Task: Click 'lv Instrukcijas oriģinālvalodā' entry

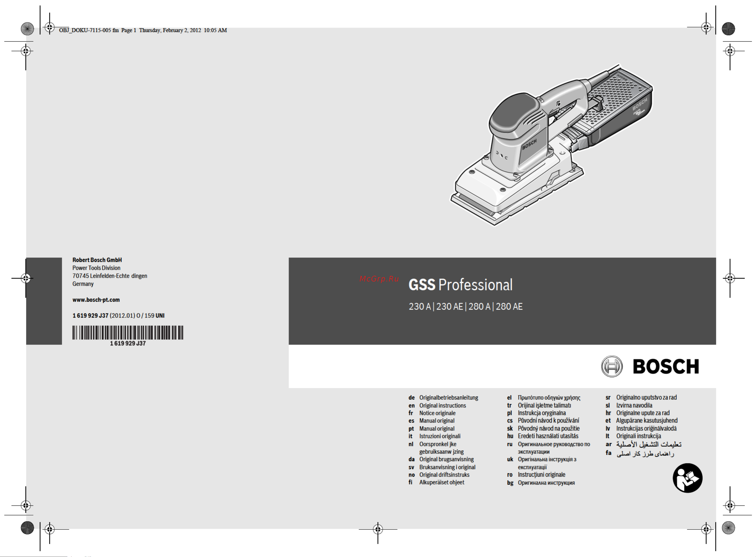Action: click(x=641, y=429)
